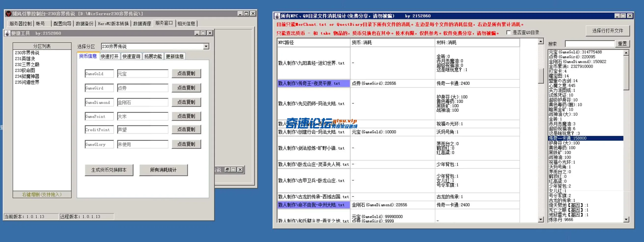Switch to the 快速打开 tab

(109, 56)
